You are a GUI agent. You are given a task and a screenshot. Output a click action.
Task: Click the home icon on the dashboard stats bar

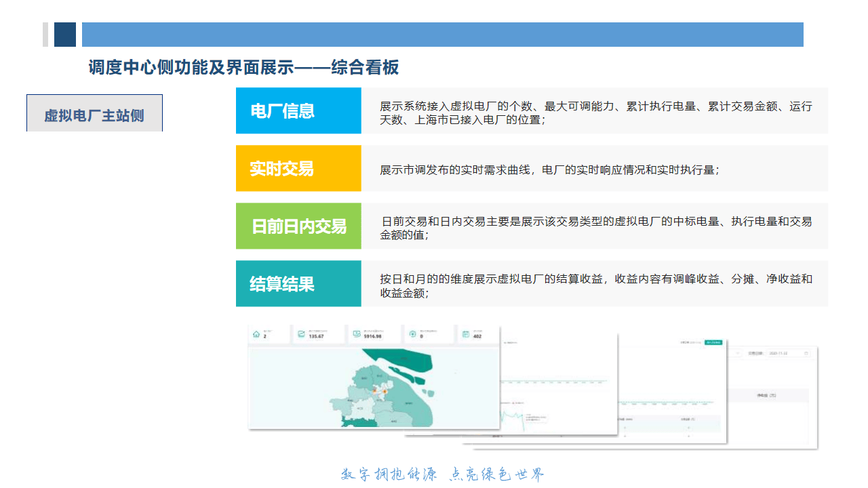pos(256,333)
